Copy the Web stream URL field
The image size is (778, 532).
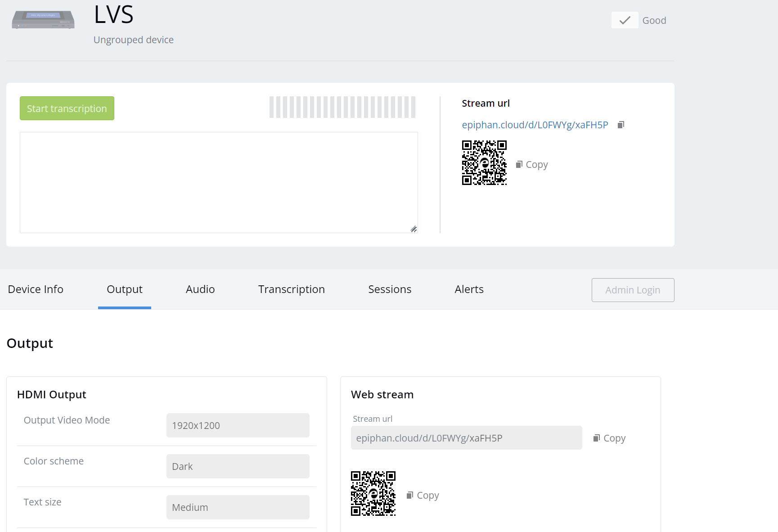[609, 438]
